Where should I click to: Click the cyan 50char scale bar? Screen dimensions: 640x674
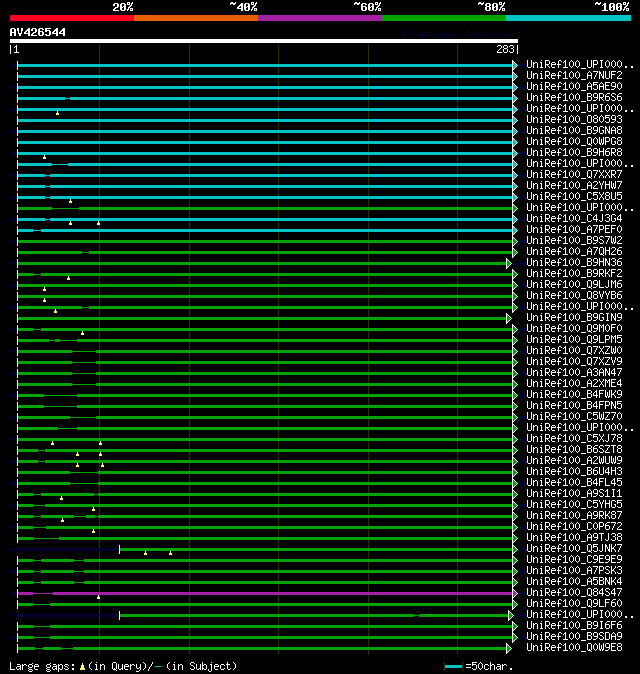(x=453, y=667)
